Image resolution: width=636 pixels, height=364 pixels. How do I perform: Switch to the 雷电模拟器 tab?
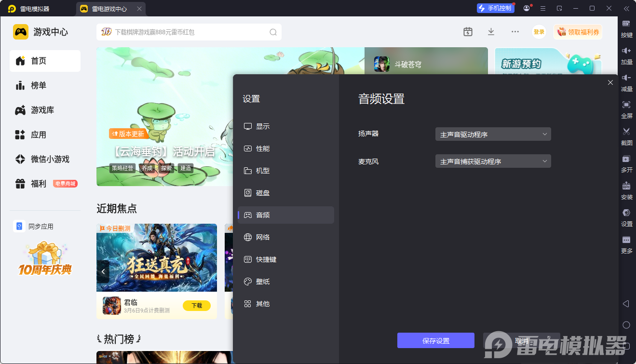point(29,9)
